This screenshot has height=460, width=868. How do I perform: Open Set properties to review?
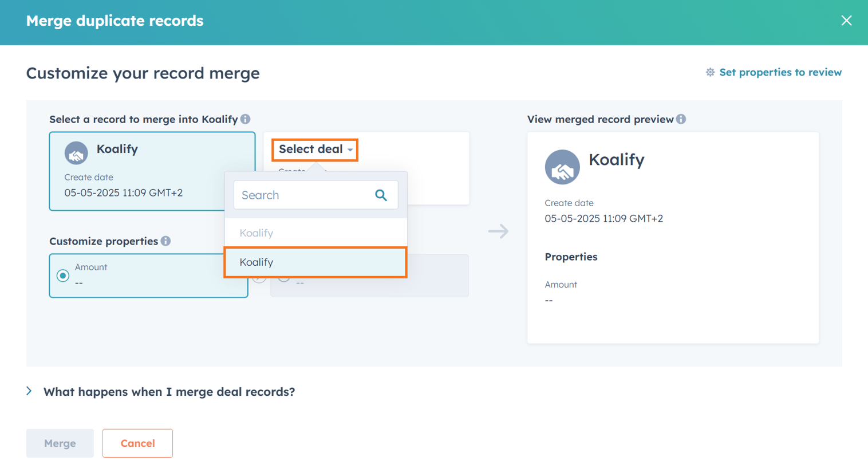pos(780,72)
